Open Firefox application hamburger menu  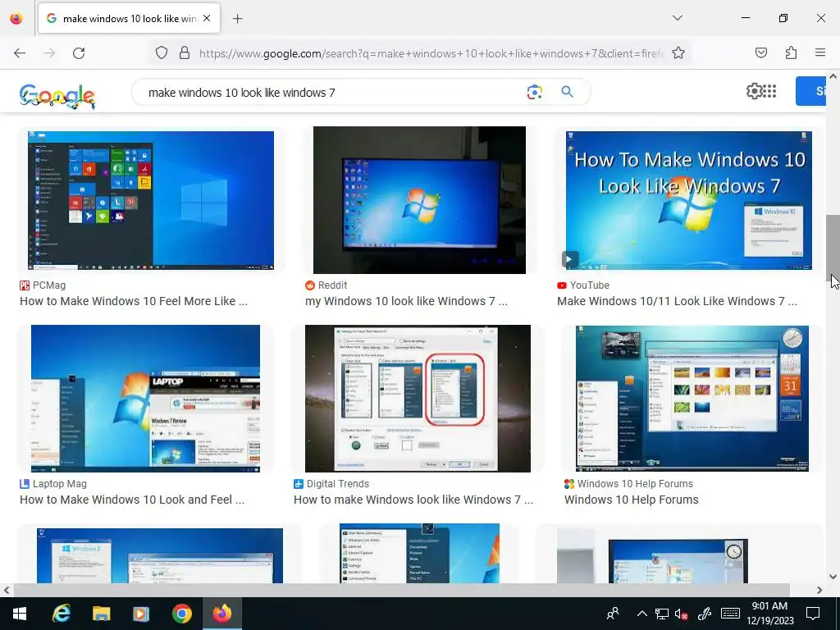[820, 52]
